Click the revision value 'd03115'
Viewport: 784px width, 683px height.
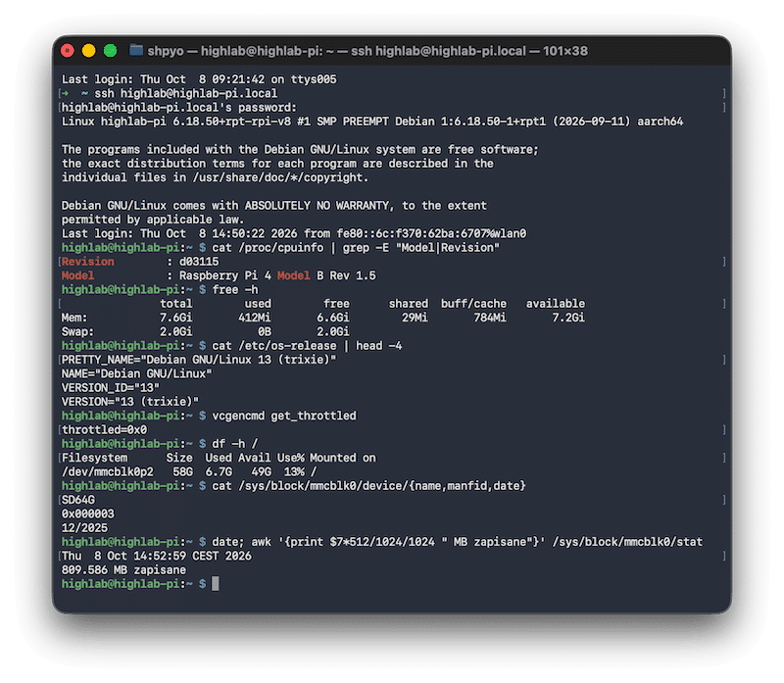(199, 262)
